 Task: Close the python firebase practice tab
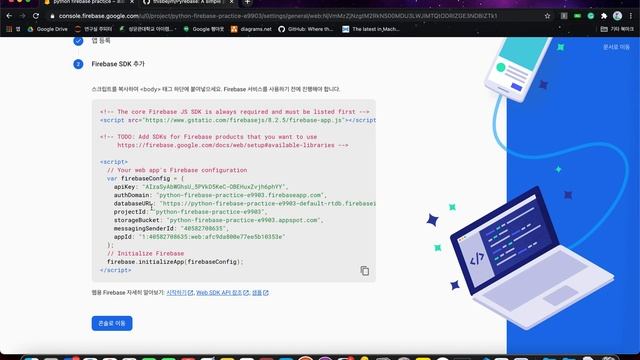tap(132, 2)
